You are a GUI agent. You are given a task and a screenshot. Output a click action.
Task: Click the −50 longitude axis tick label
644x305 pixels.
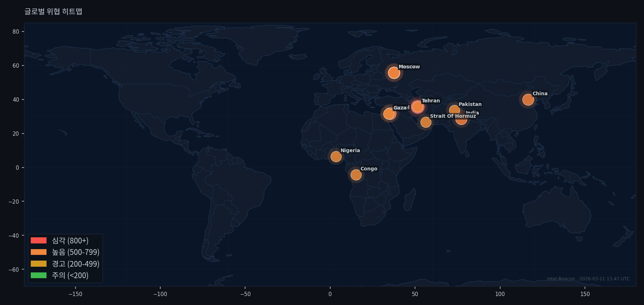tap(245, 294)
